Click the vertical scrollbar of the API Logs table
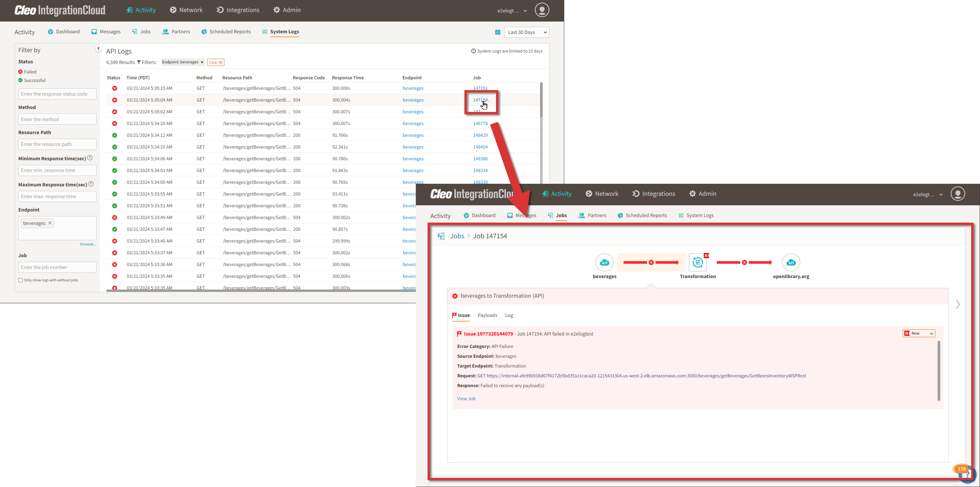The image size is (980, 487). [x=541, y=100]
